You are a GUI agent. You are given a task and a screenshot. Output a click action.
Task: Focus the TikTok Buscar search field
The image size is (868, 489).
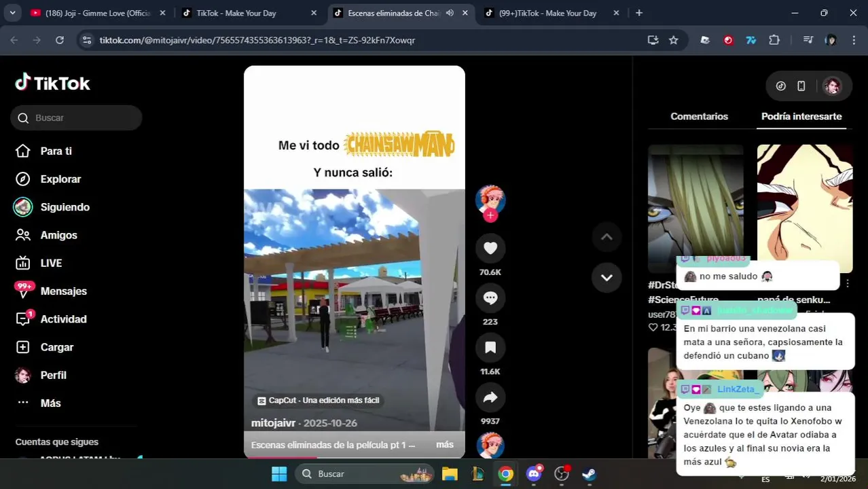point(76,117)
